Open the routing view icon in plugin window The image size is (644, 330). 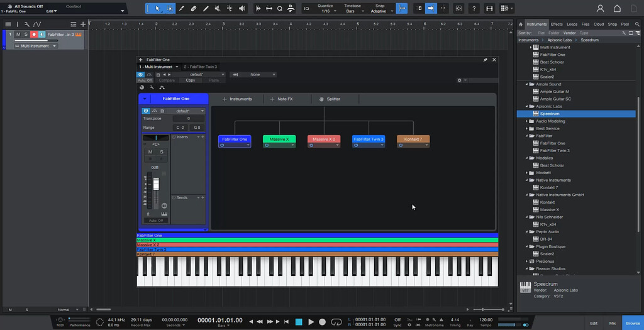coord(162,87)
